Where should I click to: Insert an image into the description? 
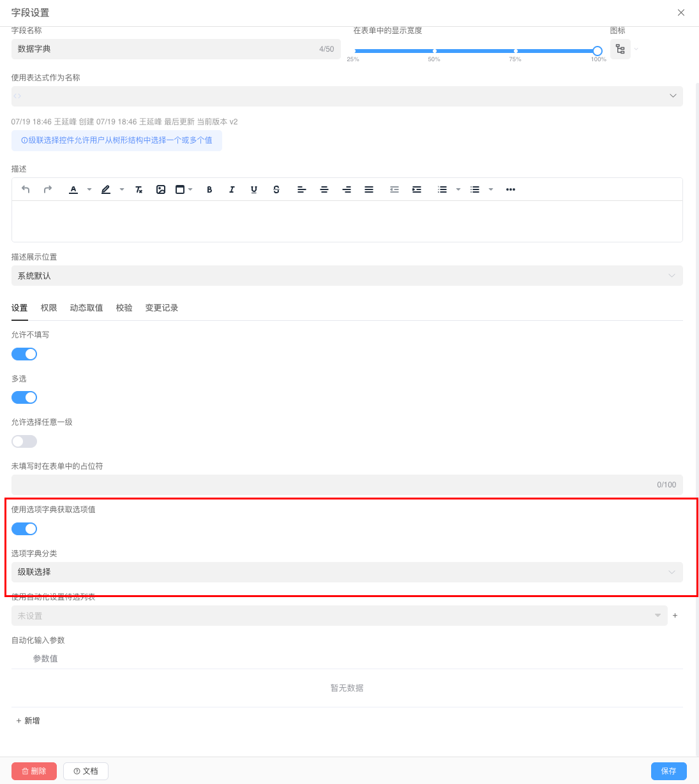pyautogui.click(x=161, y=189)
